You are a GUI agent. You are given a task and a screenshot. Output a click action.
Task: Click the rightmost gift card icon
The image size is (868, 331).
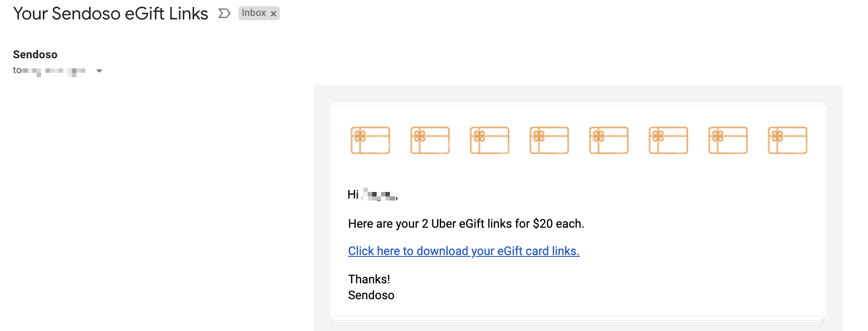787,140
